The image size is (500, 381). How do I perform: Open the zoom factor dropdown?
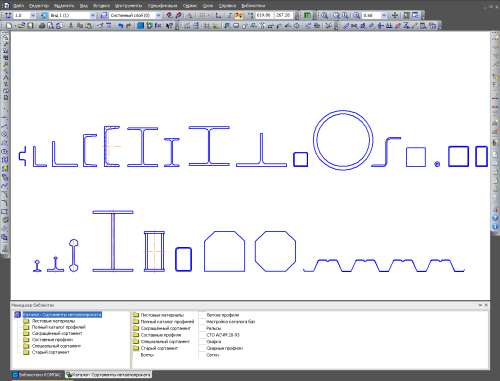tap(384, 15)
